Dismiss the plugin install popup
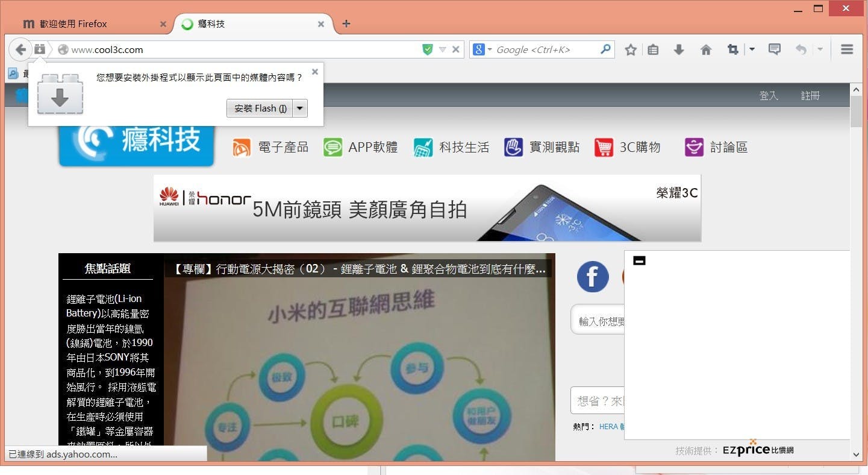 point(314,72)
